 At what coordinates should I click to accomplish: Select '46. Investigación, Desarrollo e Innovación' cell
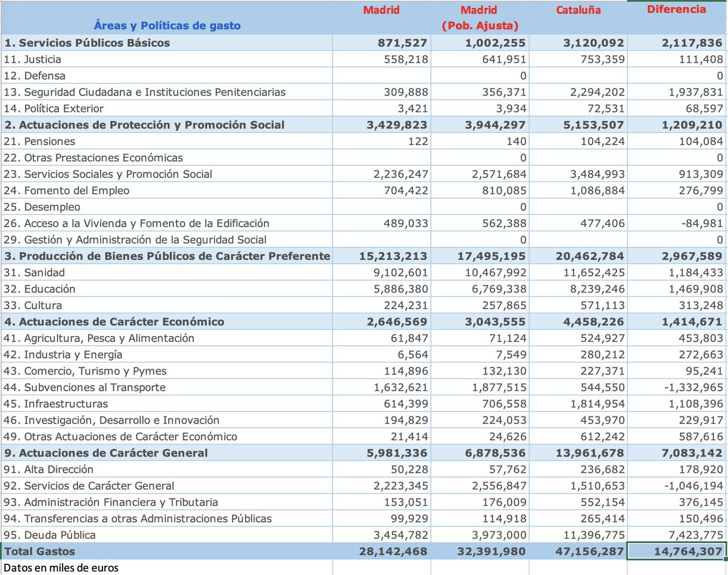(112, 420)
